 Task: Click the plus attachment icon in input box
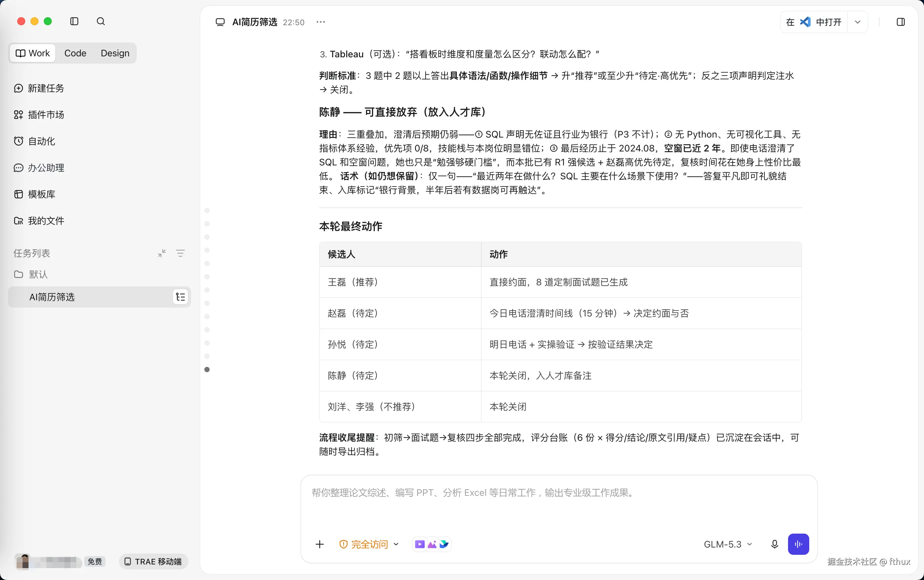pos(320,544)
